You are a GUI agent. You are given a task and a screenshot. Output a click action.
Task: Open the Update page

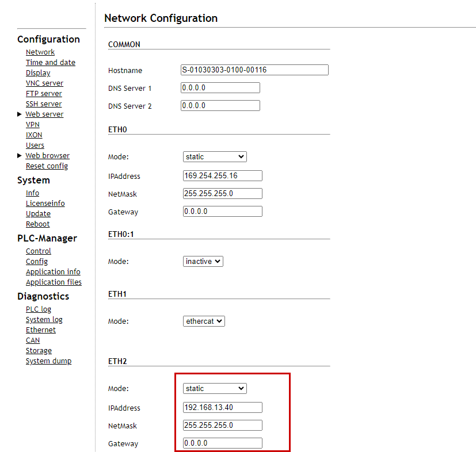(38, 213)
